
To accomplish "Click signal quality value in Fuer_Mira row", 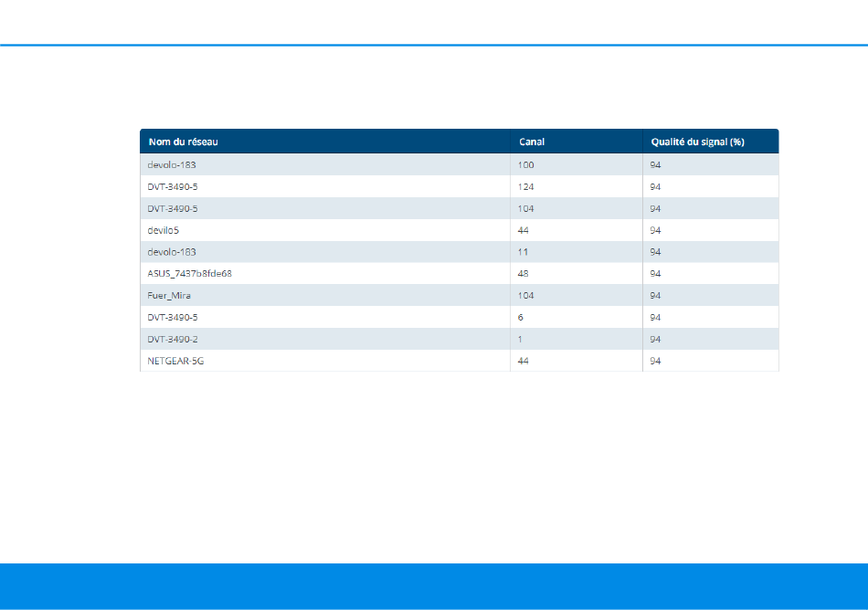I will 655,295.
